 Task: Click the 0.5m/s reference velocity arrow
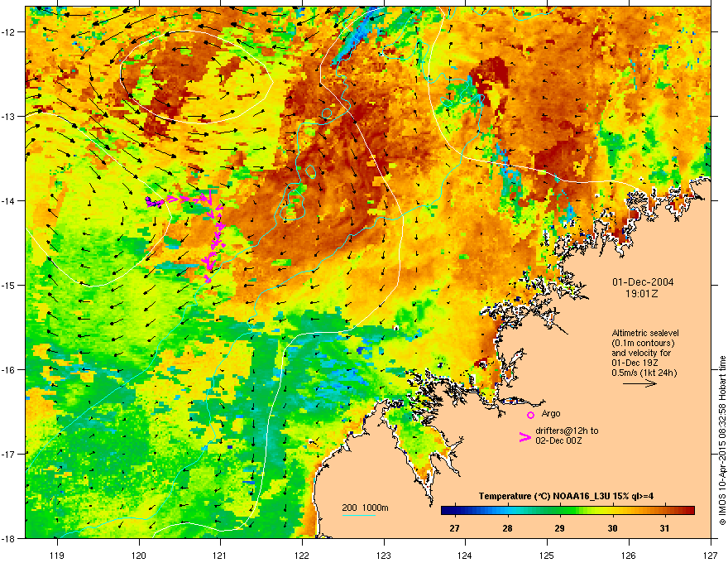[x=639, y=383]
